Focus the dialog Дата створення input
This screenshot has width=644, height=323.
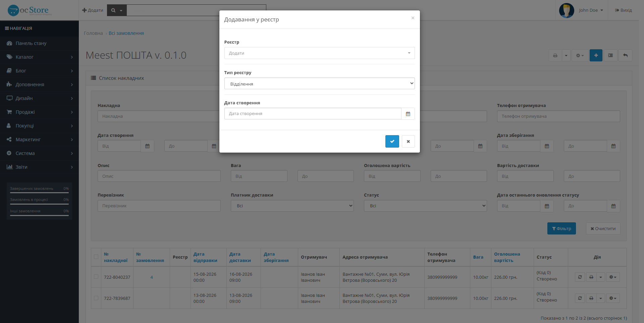click(313, 114)
